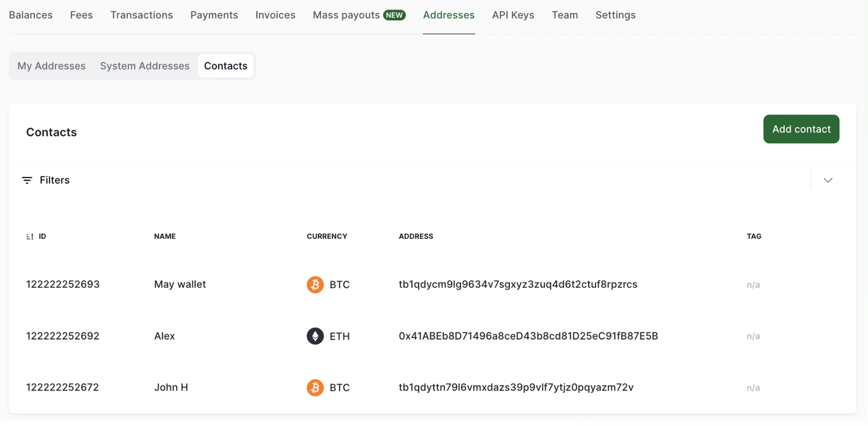Screen dimensions: 868x426
Task: Click the ID column sort icon
Action: click(30, 237)
